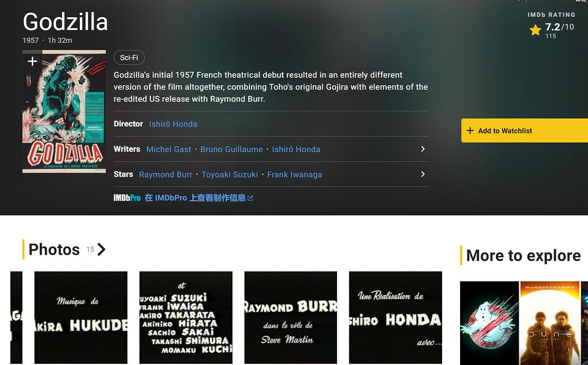View the 'Musique de Akira Hukude' photo
This screenshot has width=588, height=365.
point(81,317)
